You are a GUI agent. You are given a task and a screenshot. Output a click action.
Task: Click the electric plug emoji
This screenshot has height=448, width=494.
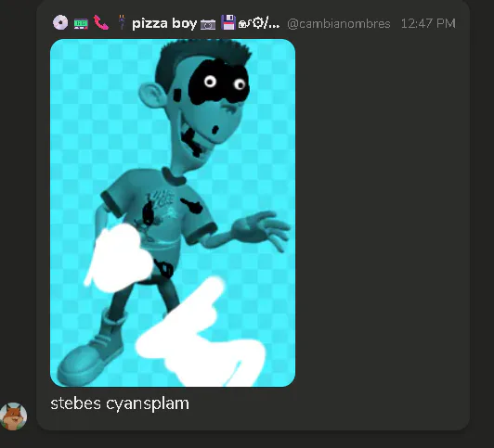tap(122, 22)
